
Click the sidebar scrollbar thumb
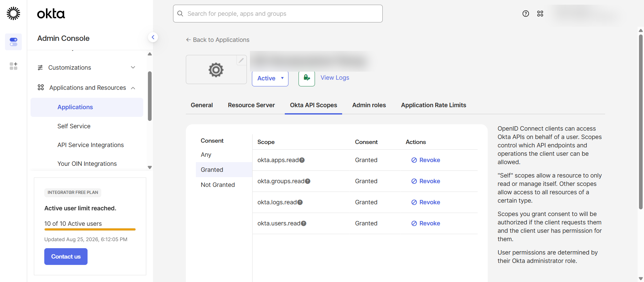150,96
